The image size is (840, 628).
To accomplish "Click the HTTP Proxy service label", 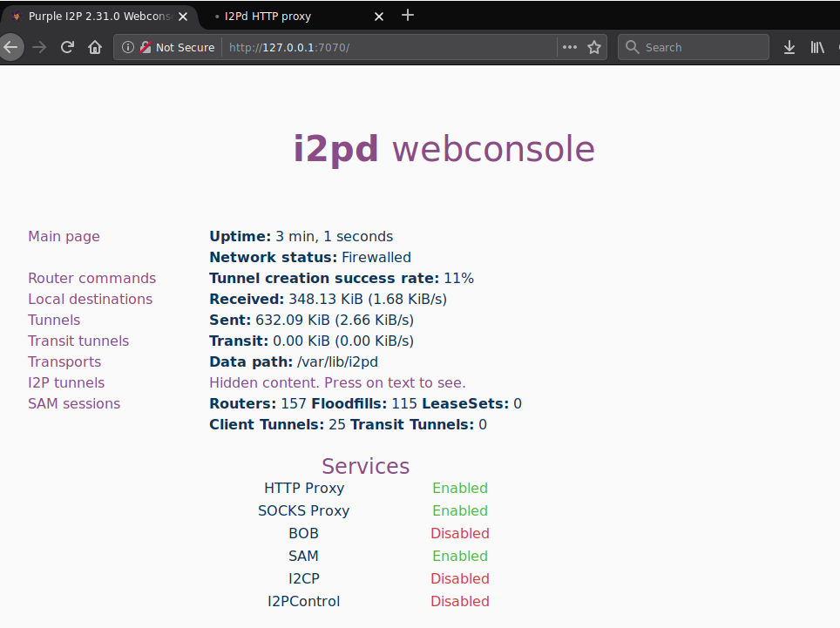I will tap(304, 489).
